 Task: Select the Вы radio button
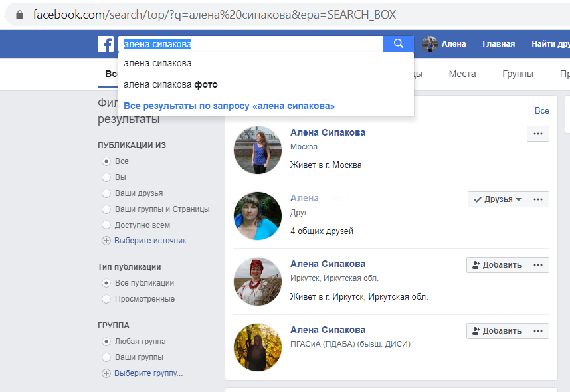pos(106,177)
